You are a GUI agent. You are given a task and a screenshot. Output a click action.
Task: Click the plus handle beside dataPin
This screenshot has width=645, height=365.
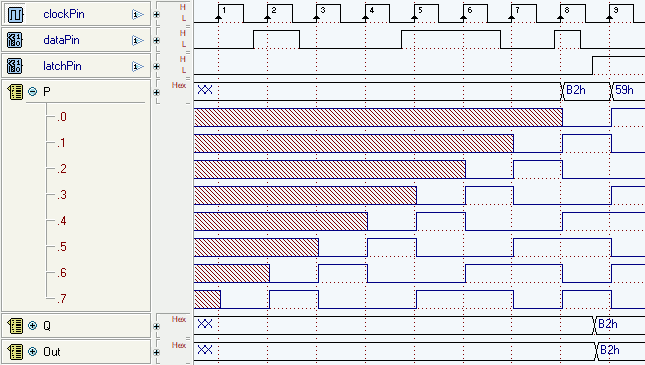coord(156,41)
